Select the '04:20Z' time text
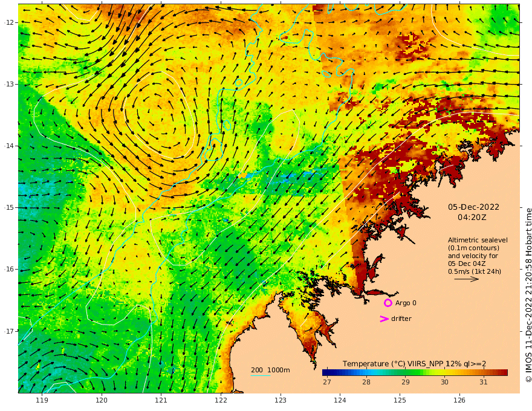The image size is (532, 411). (472, 218)
